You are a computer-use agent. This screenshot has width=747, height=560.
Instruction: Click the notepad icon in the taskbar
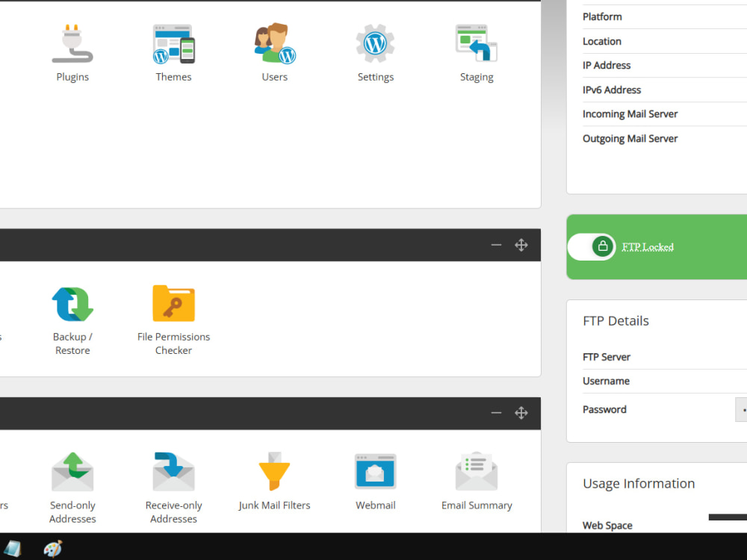tap(12, 549)
